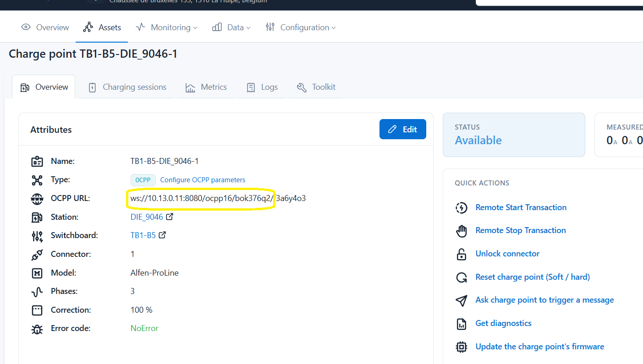Click the Get diagnostics document icon

click(461, 324)
